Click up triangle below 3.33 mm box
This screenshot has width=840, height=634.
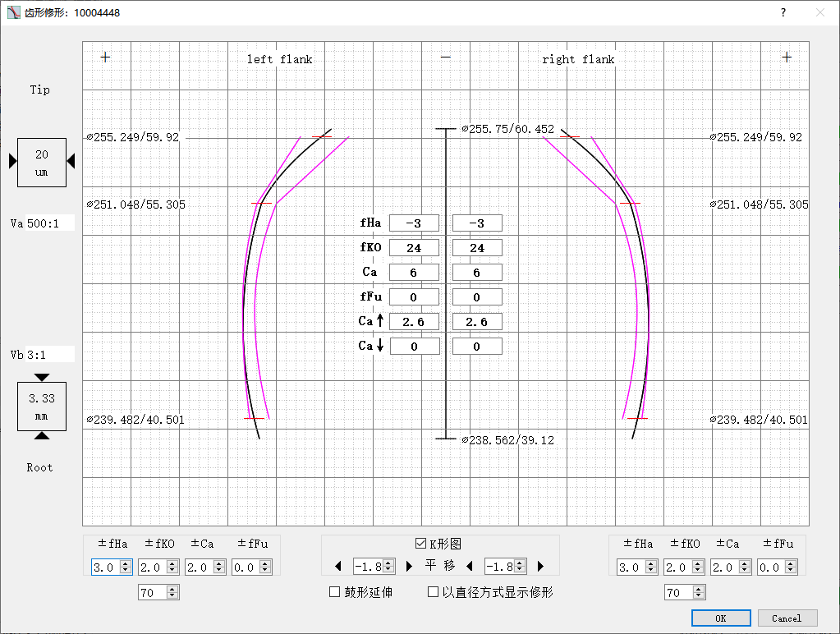tap(42, 436)
